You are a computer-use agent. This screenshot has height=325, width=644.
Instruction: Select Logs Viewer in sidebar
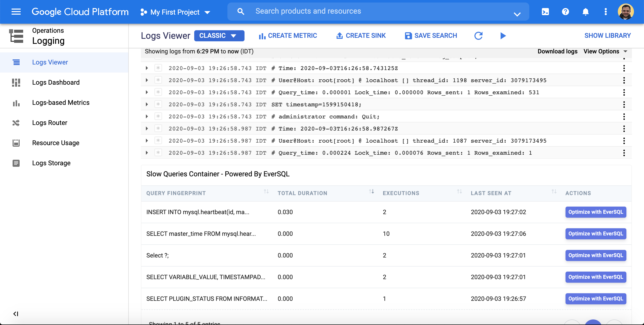64,62
